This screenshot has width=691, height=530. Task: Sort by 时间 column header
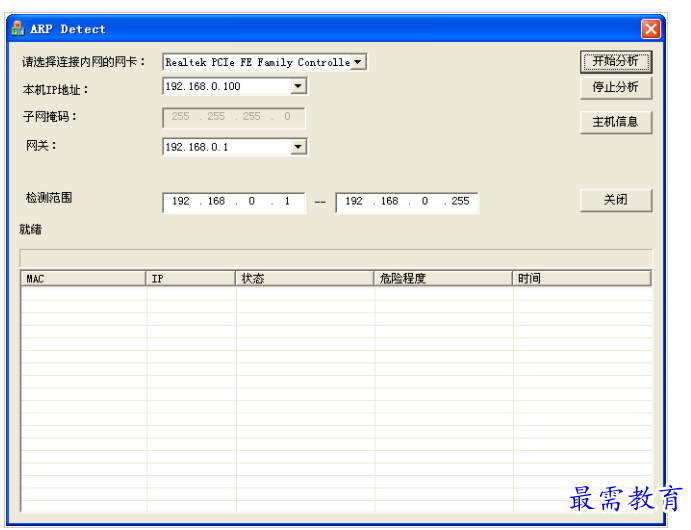[582, 278]
